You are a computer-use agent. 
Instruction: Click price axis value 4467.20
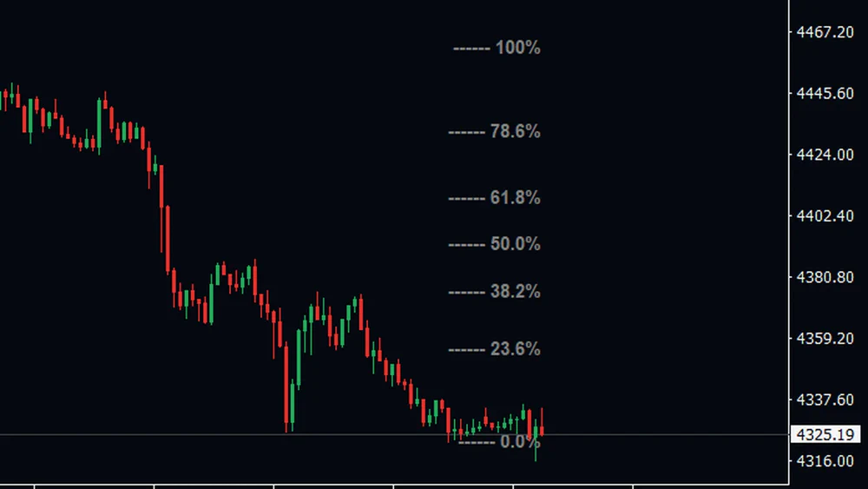825,32
